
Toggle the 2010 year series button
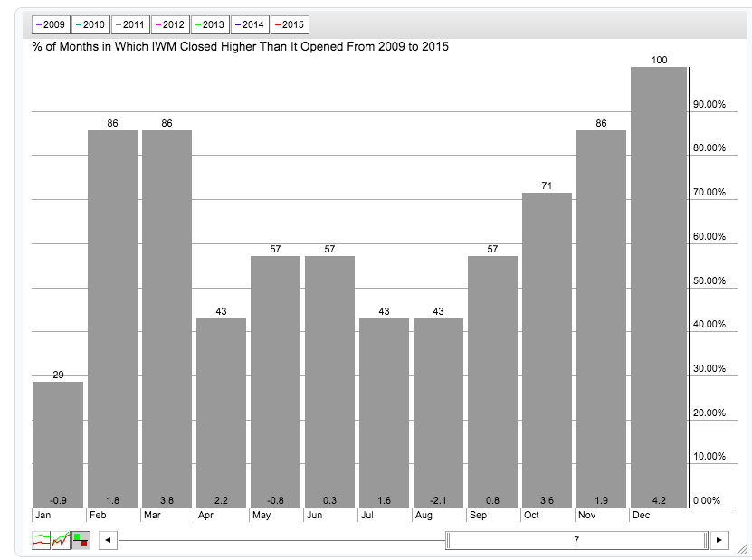90,25
